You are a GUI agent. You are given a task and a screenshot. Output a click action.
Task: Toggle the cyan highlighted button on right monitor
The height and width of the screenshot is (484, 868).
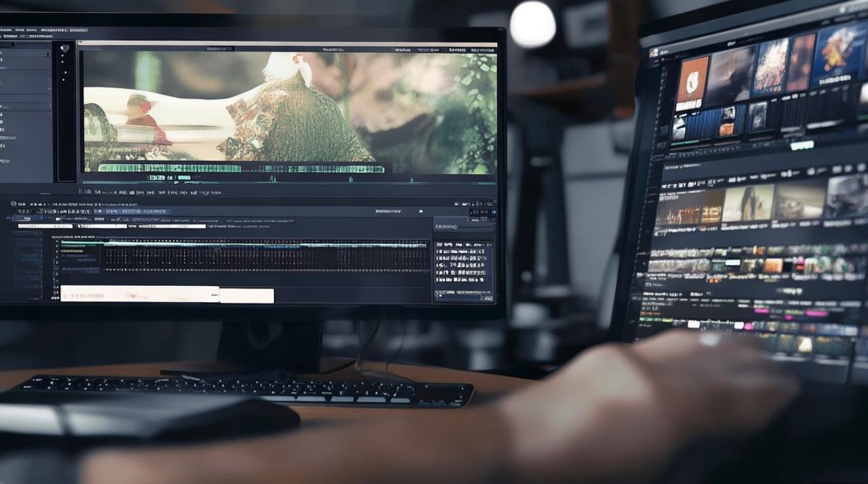pyautogui.click(x=801, y=145)
